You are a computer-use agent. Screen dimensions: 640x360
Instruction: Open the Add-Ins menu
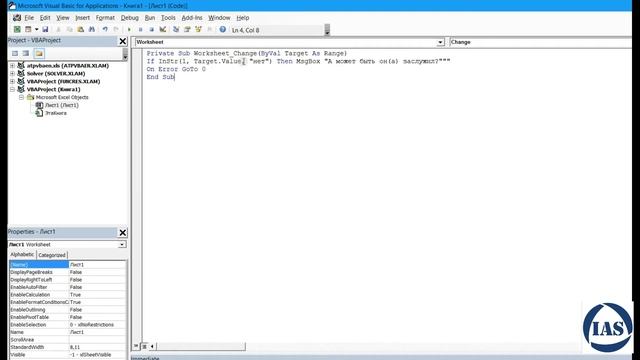pos(192,18)
